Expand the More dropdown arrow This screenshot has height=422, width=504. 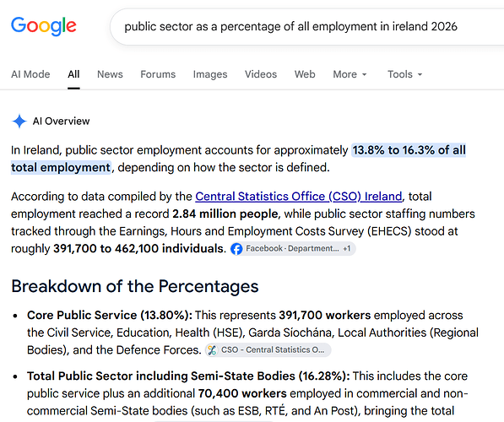coord(364,74)
